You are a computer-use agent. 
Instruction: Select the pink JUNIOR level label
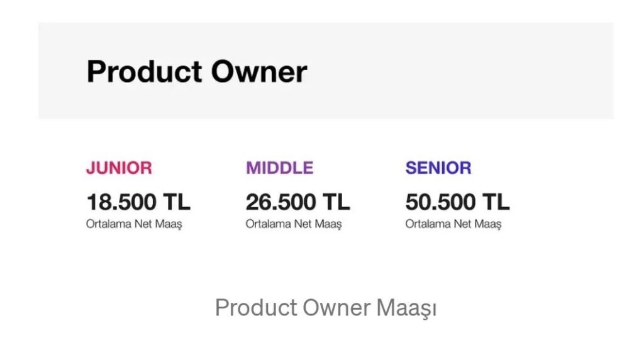(119, 168)
